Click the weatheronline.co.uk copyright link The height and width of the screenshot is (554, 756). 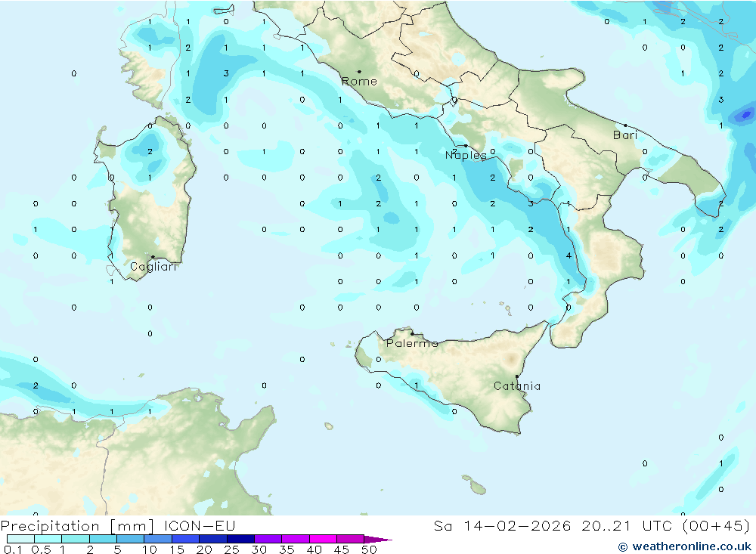[685, 546]
